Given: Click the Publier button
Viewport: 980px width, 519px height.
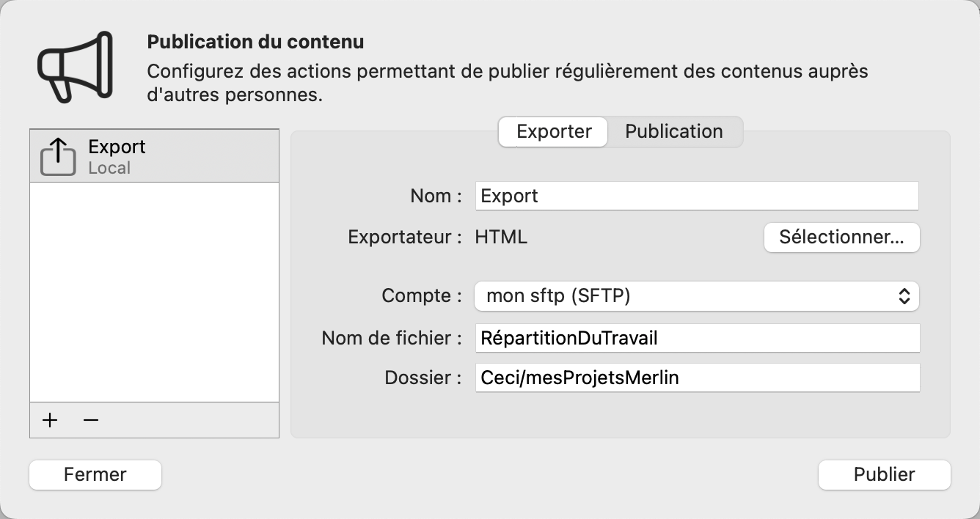Looking at the screenshot, I should point(884,474).
